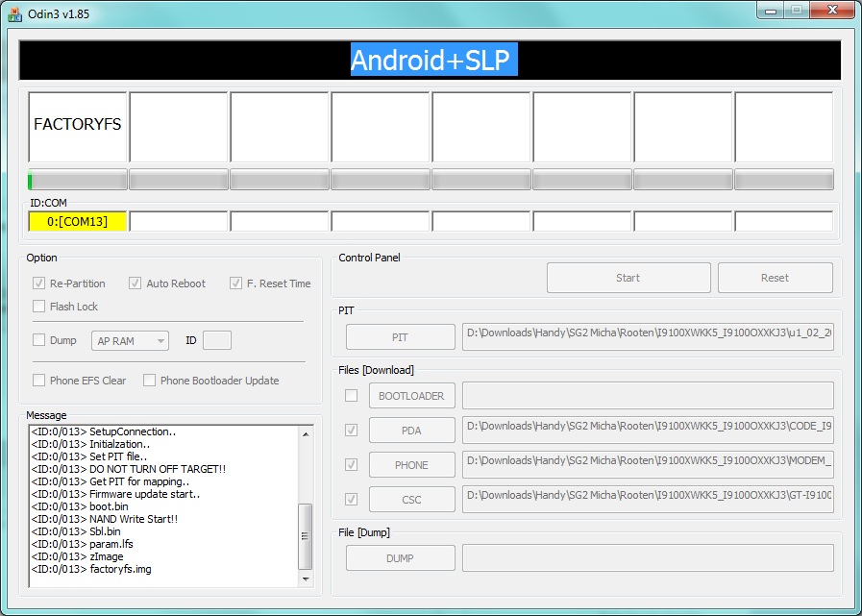This screenshot has width=862, height=616.
Task: Uncheck the PHONE file checkbox
Action: [x=351, y=465]
